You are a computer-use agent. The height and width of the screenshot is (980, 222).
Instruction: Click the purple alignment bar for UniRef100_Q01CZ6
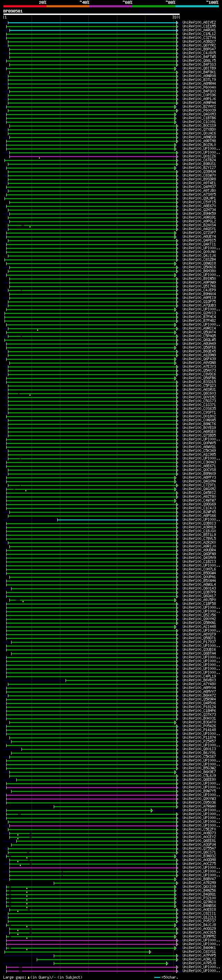[x=93, y=156]
